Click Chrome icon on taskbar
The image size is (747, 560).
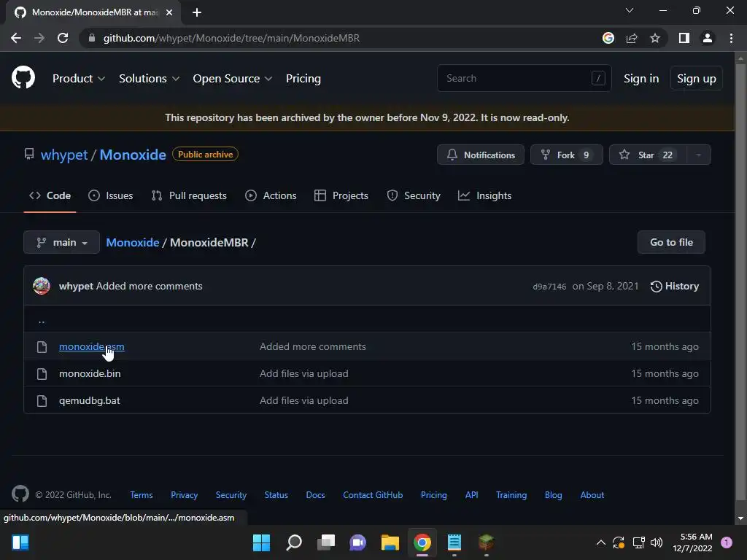[422, 542]
